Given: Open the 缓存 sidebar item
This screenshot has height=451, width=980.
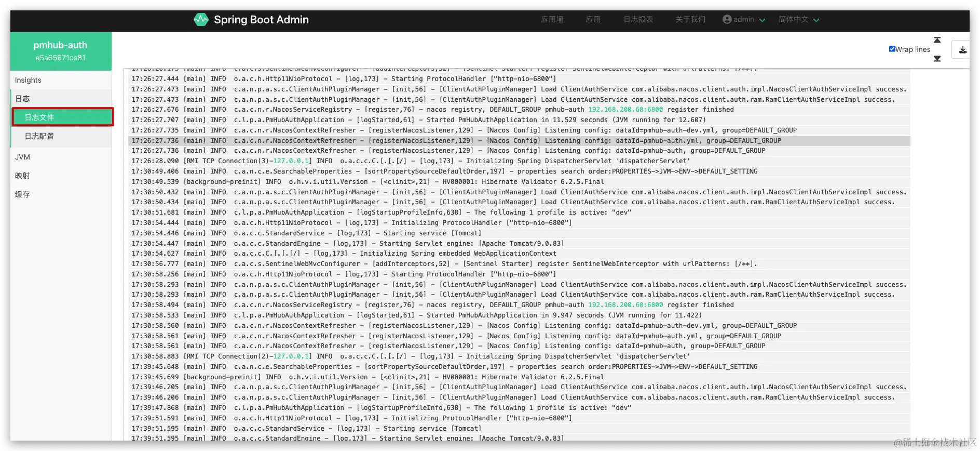Looking at the screenshot, I should [x=61, y=194].
